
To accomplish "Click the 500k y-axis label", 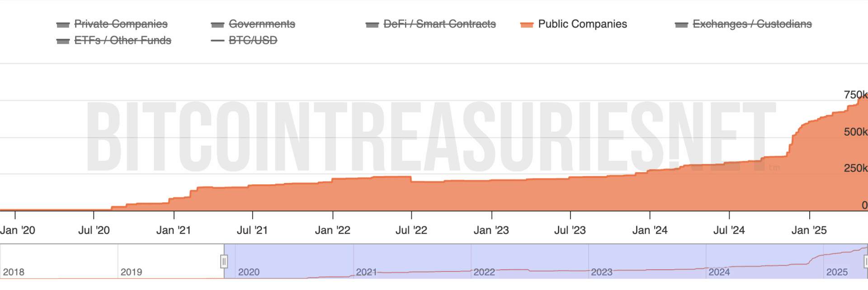I will coord(855,132).
